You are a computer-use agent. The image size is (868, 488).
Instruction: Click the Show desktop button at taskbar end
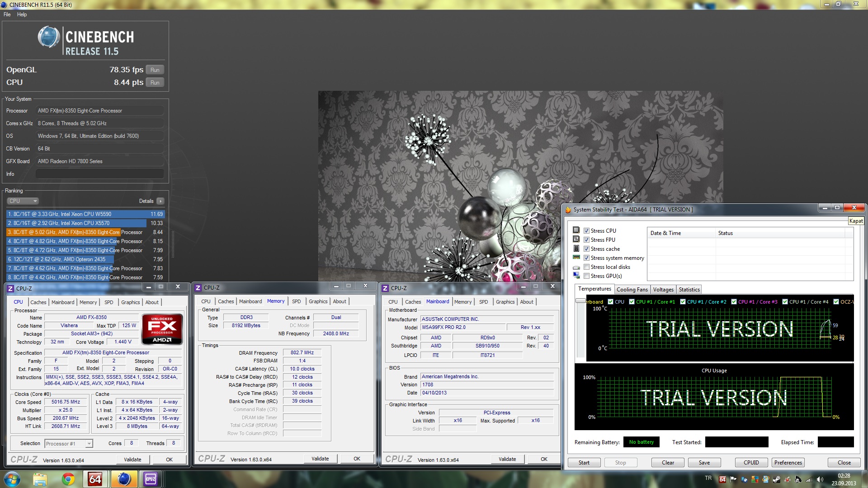point(864,479)
